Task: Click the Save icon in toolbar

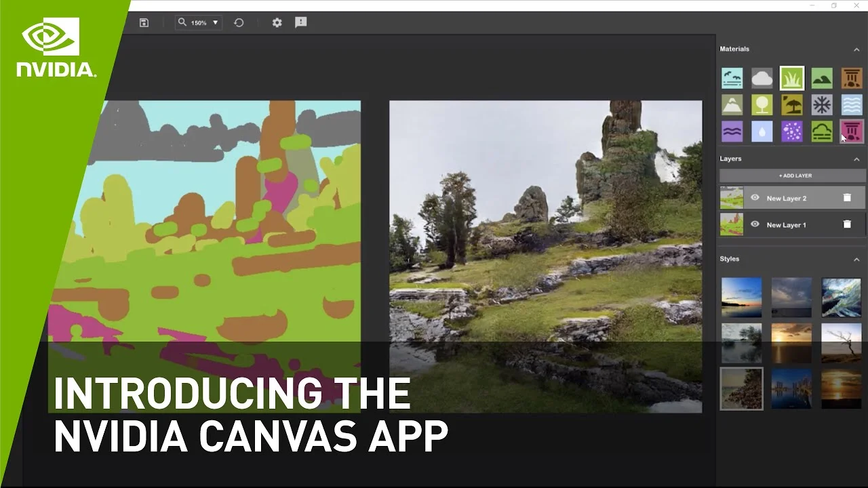Action: click(x=144, y=22)
